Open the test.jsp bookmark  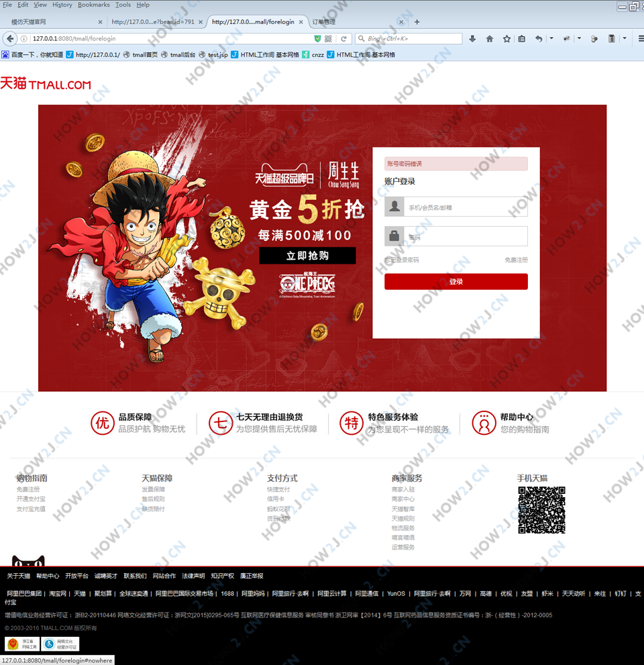[213, 55]
